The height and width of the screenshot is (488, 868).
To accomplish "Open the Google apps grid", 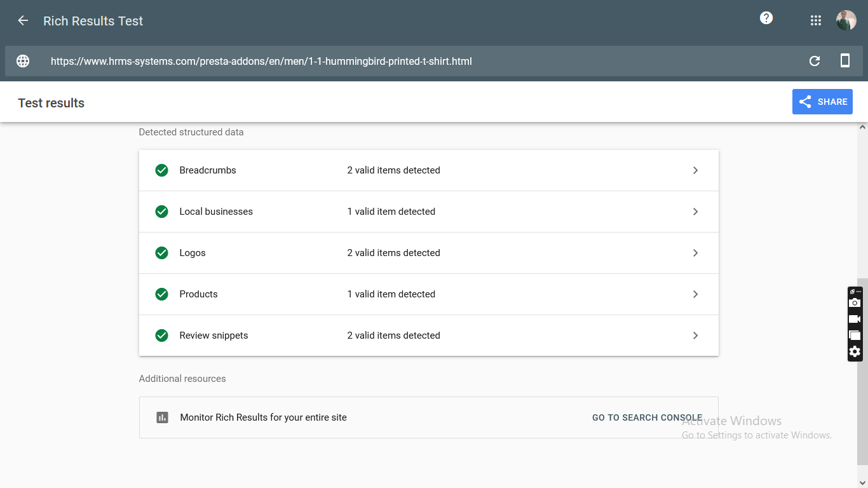I will point(816,20).
